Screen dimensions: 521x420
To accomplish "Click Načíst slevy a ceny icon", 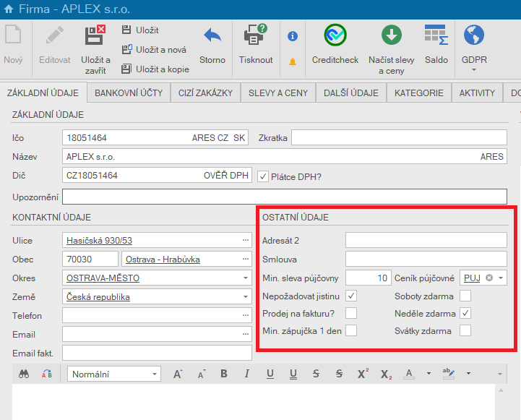I will (392, 35).
